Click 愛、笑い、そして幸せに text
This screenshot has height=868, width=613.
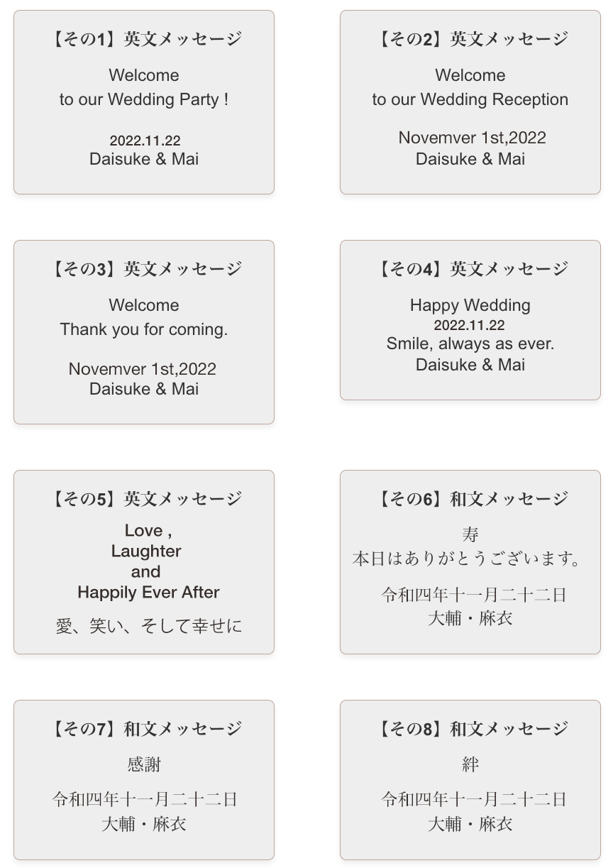pyautogui.click(x=149, y=626)
